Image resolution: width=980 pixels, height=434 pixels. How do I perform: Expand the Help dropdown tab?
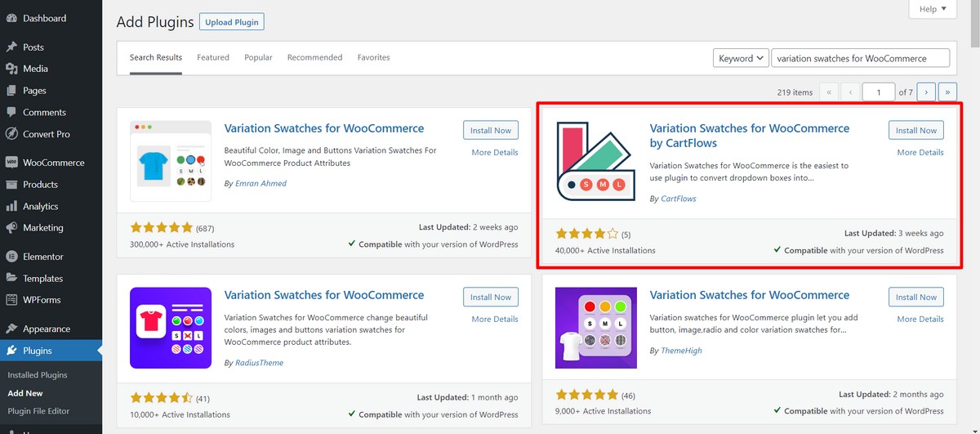[x=932, y=9]
